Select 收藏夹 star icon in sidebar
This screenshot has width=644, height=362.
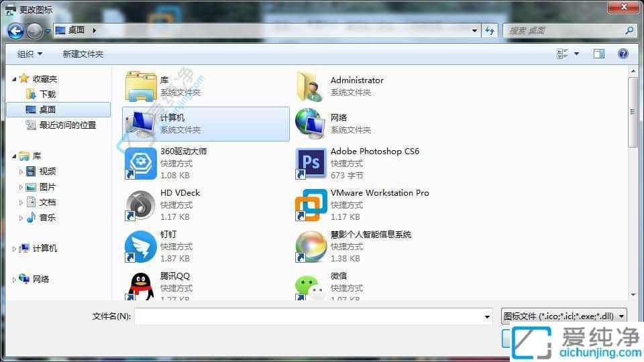(x=24, y=78)
